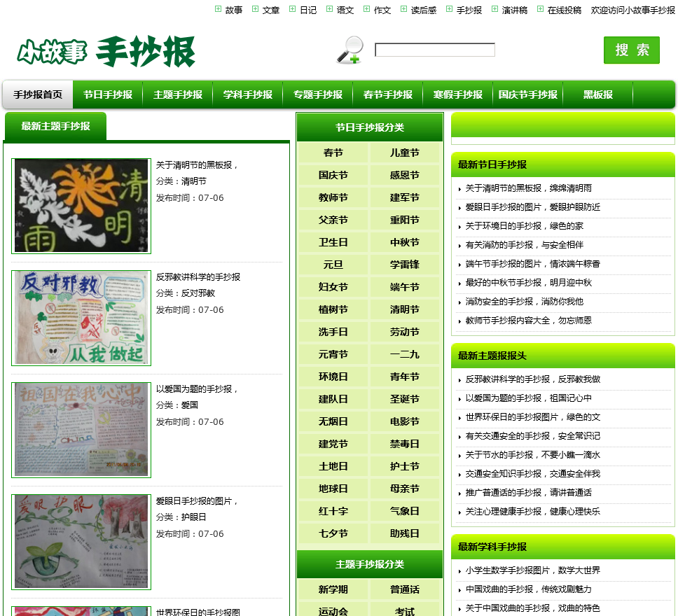The width and height of the screenshot is (678, 616).
Task: Select 圣诞节 category
Action: (404, 399)
